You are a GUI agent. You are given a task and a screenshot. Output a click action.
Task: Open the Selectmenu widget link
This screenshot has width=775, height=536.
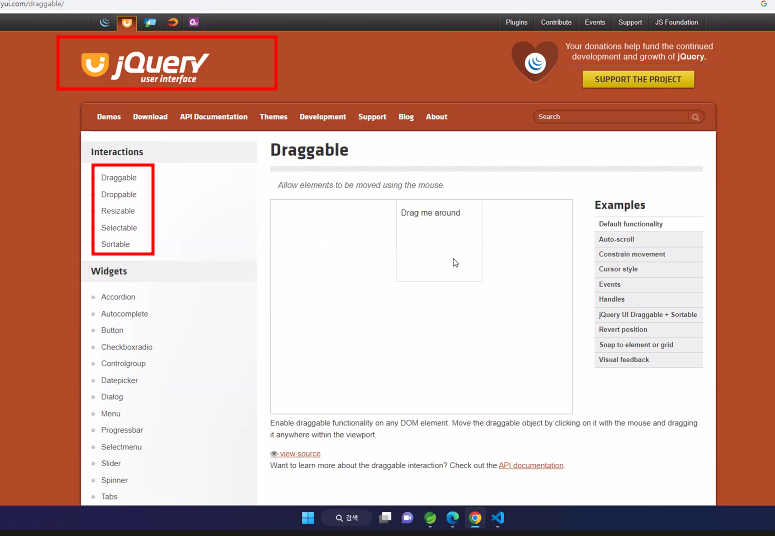tap(121, 447)
